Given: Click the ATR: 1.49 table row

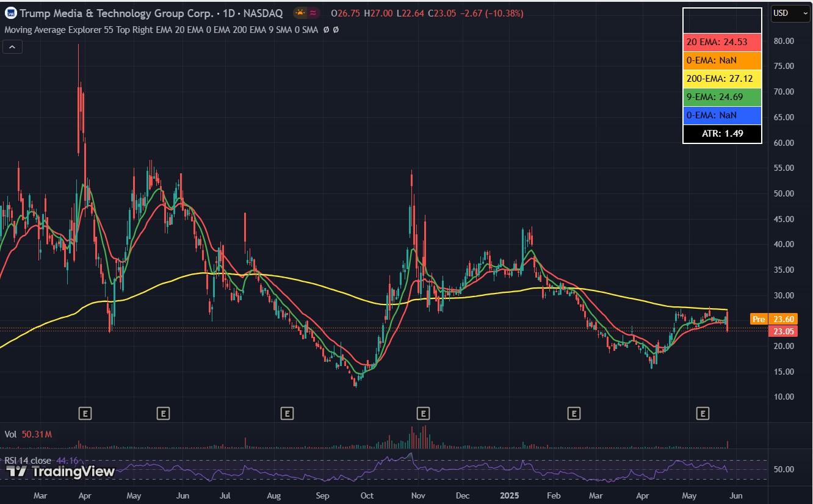Looking at the screenshot, I should tap(722, 134).
